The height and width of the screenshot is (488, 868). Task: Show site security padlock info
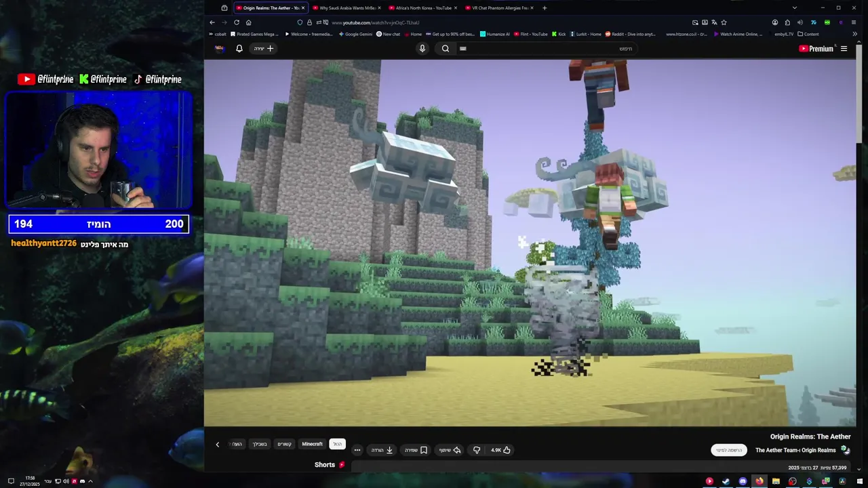(309, 22)
